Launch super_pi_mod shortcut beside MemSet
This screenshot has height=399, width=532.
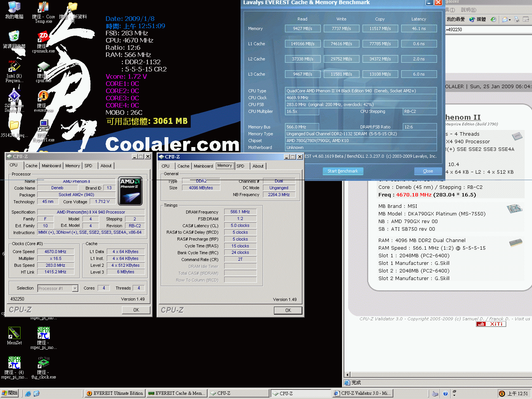coord(43,338)
